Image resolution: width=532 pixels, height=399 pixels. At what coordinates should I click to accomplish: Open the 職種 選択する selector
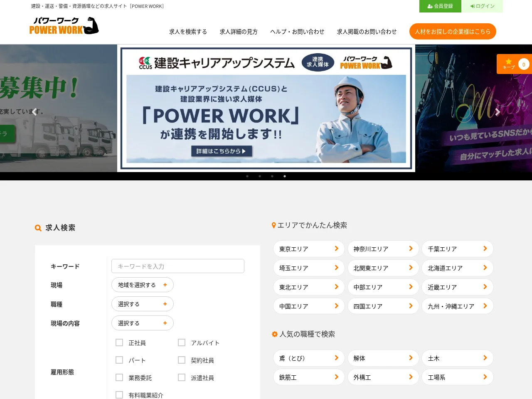click(143, 304)
